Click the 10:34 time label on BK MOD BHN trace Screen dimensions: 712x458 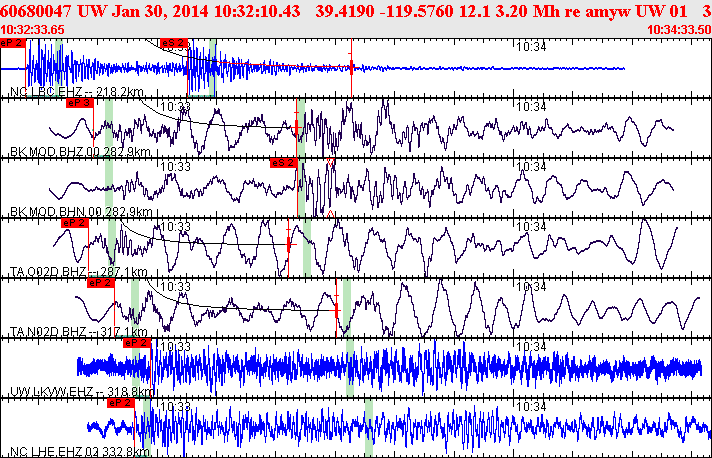coord(531,167)
